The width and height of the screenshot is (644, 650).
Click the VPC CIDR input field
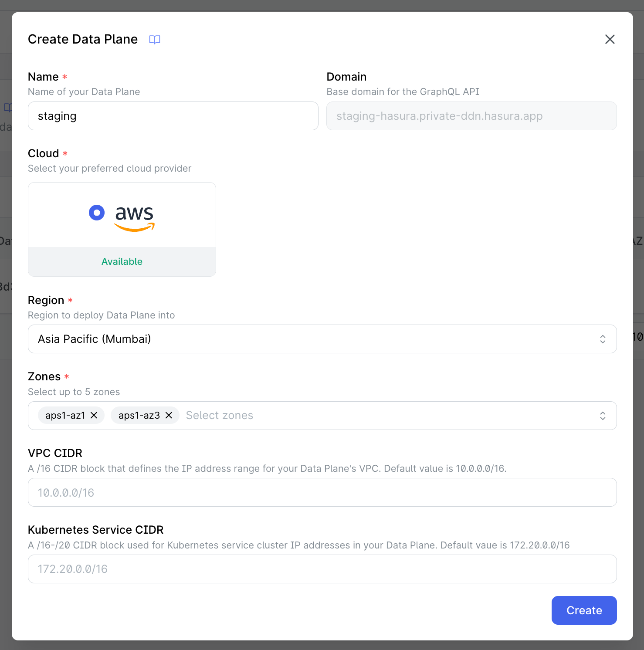[x=322, y=492]
